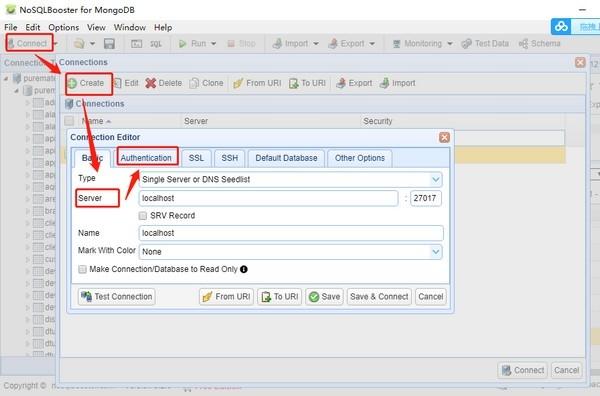Screen dimensions: 600x396
Task: Click Delete connection red X icon
Action: 151,83
